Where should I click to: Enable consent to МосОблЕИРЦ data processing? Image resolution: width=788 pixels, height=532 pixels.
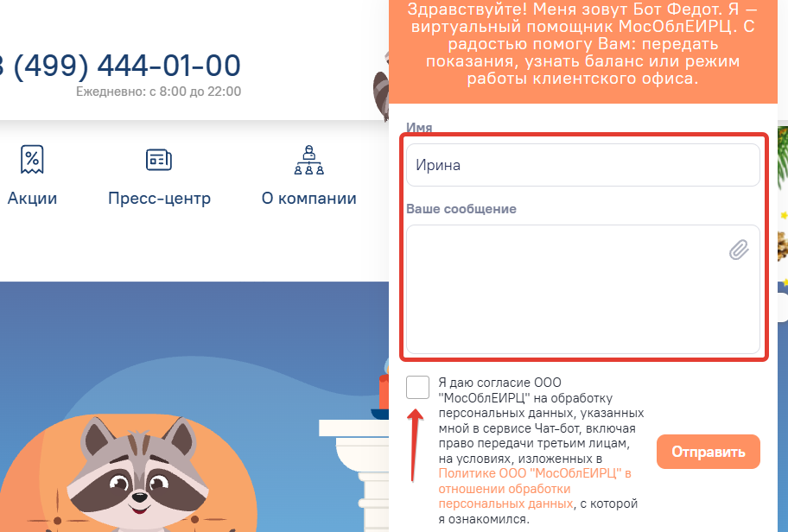pos(417,387)
